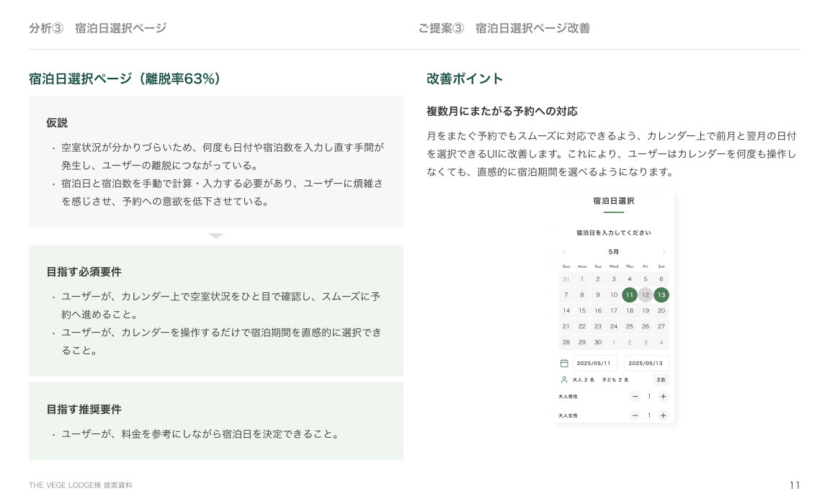This screenshot has height=504, width=830.
Task: Select the highlighted check-in date 11
Action: pos(630,294)
